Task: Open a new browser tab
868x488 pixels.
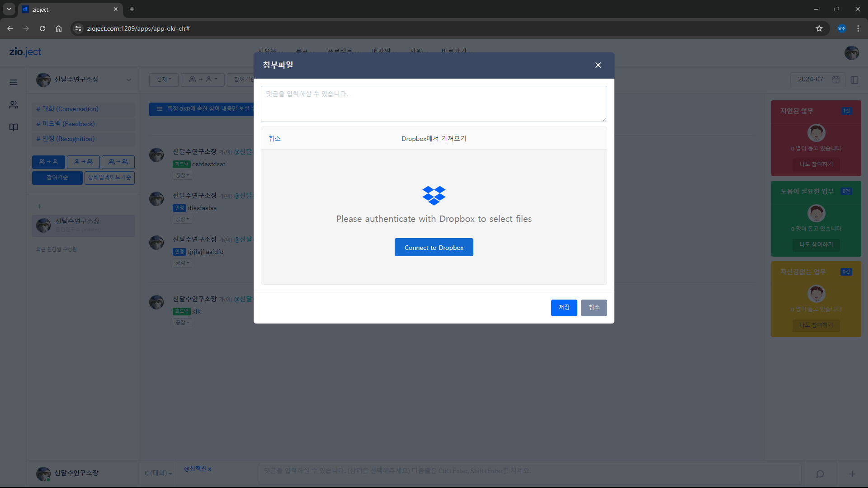Action: pyautogui.click(x=132, y=9)
